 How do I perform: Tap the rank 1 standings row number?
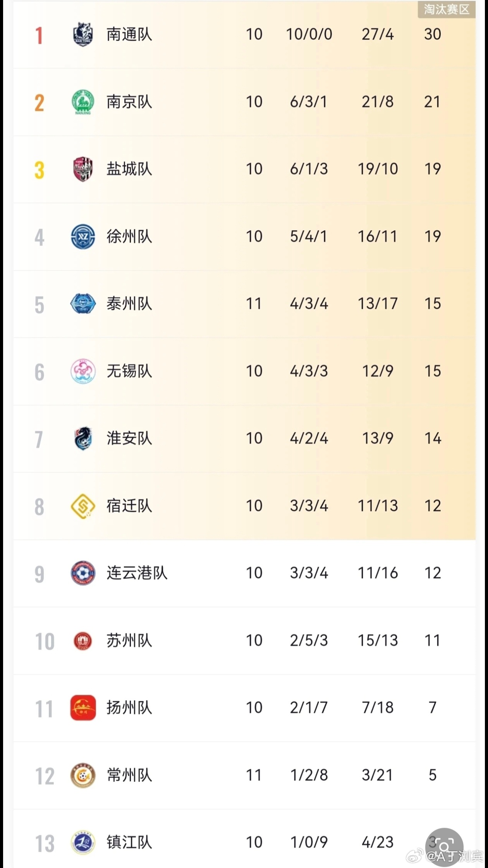[39, 35]
